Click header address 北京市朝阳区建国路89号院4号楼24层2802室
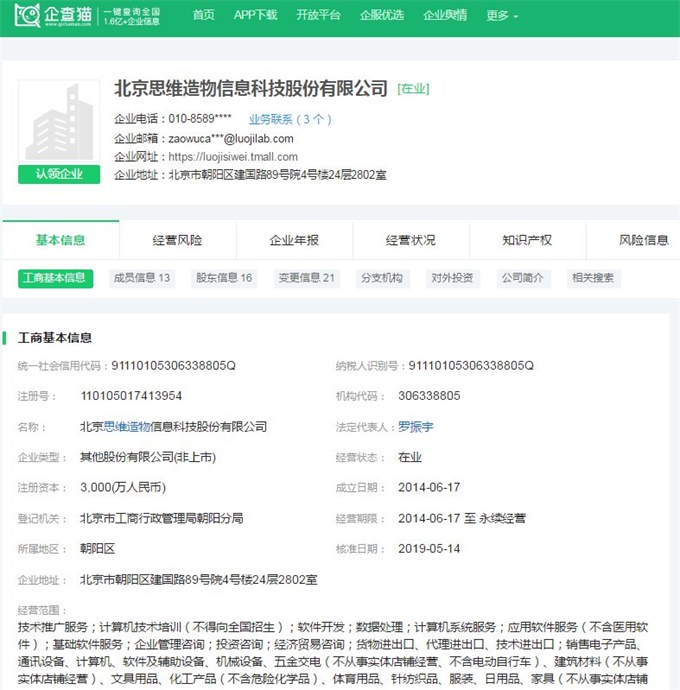The image size is (680, 690). pyautogui.click(x=277, y=175)
